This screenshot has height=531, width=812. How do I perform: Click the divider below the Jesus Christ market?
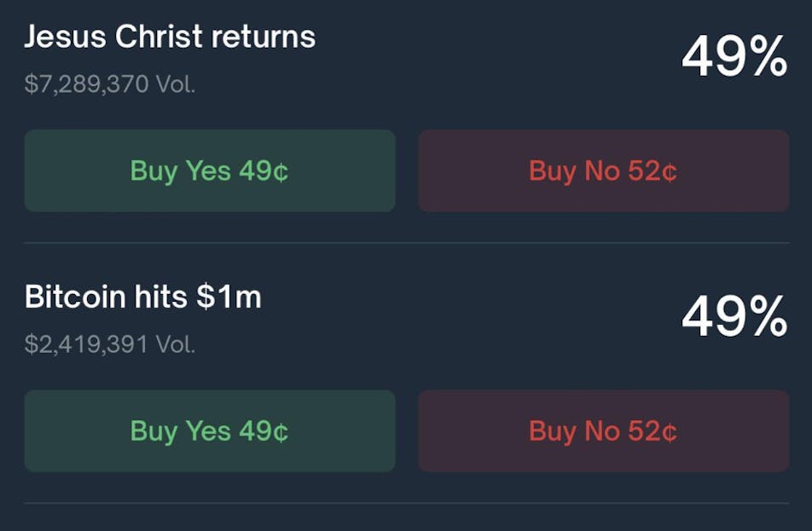pos(406,243)
